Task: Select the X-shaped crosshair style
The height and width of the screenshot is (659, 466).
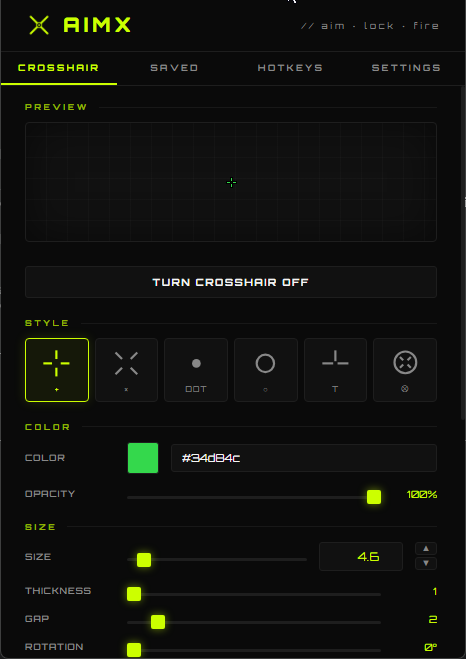Action: click(x=126, y=370)
